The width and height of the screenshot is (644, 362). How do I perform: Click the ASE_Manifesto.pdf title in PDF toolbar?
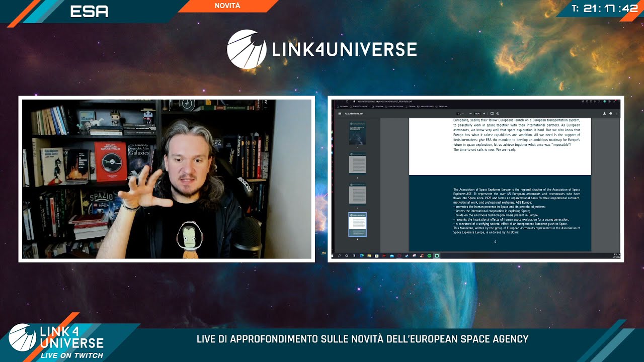coord(354,114)
